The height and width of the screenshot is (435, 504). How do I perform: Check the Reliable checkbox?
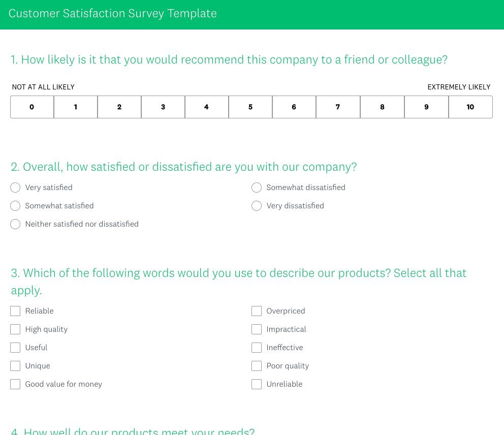click(x=15, y=311)
